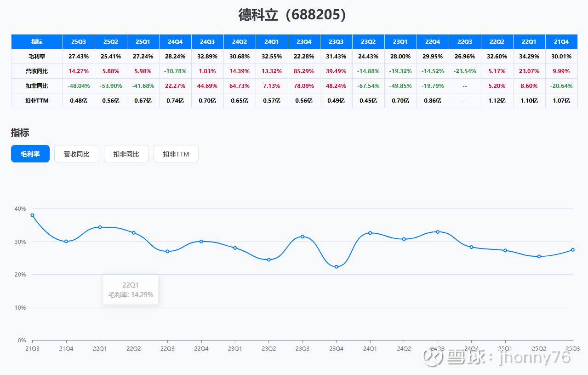
Task: Click the 24Q1 data point on chart
Action: (370, 233)
